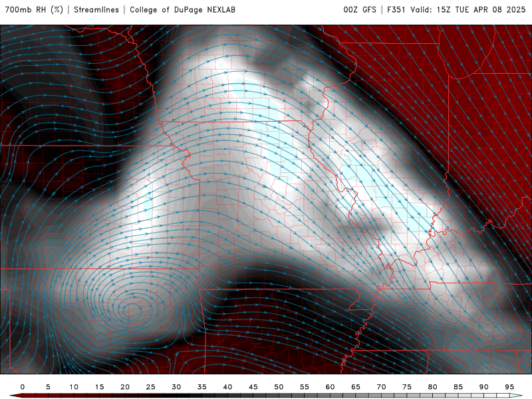Screen dimensions: 532x399
Task: Click colorbar label "25"
Action: pyautogui.click(x=151, y=387)
